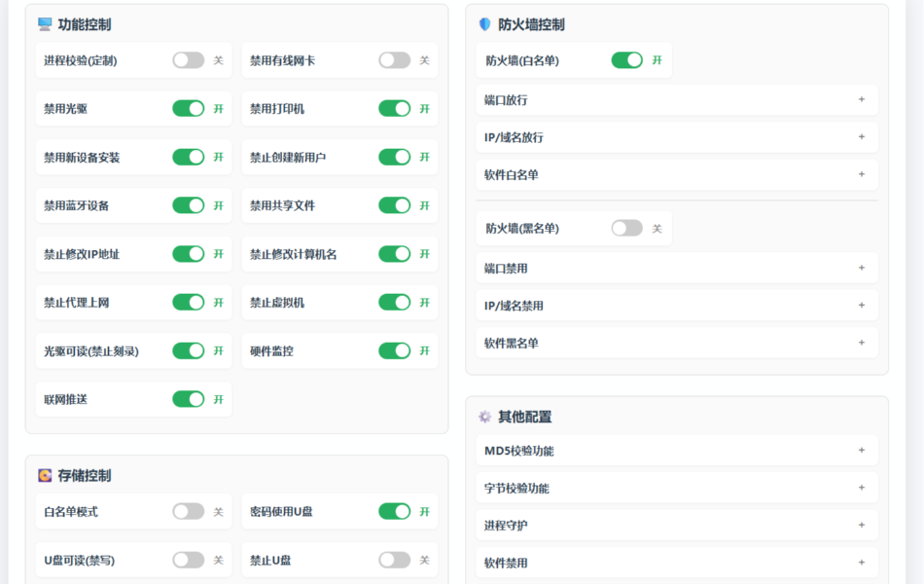Expand the 进程守护 configuration row

(676, 526)
